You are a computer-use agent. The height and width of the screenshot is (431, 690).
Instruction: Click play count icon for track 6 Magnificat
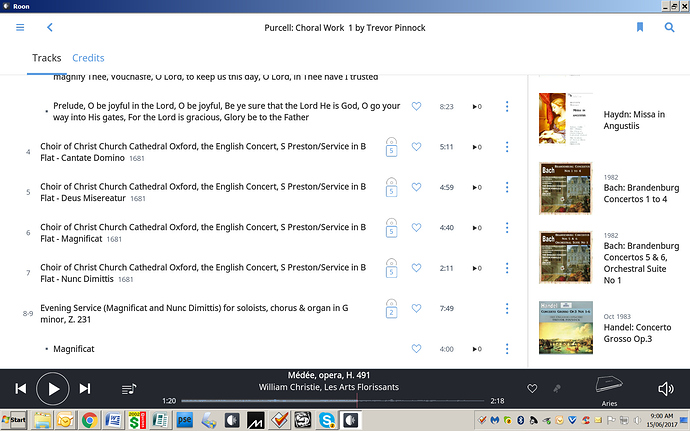tap(477, 228)
